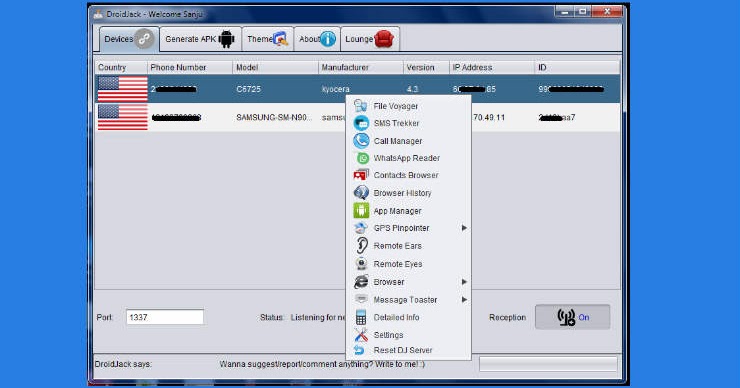Screen dimensions: 740x388
Task: Select Contacts Browser menu entry
Action: coord(409,175)
